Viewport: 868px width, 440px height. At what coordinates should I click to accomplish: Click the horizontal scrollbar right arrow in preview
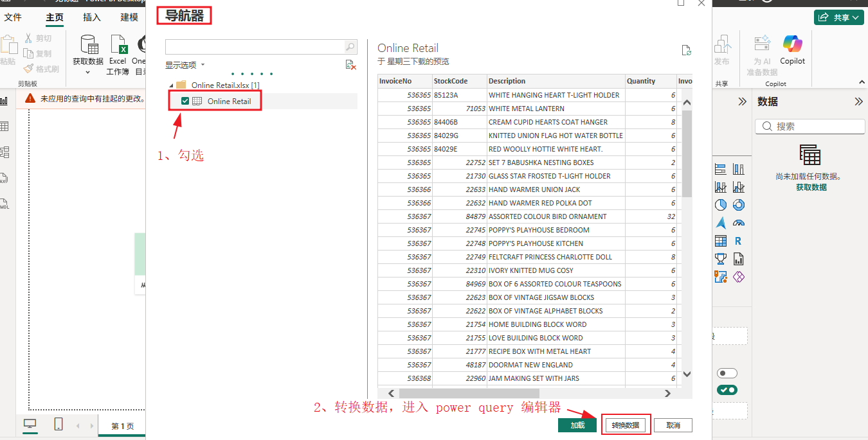coord(668,393)
